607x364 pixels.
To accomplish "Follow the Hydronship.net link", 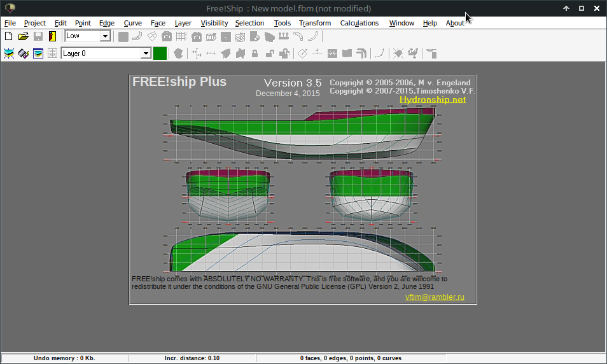I will click(x=433, y=99).
